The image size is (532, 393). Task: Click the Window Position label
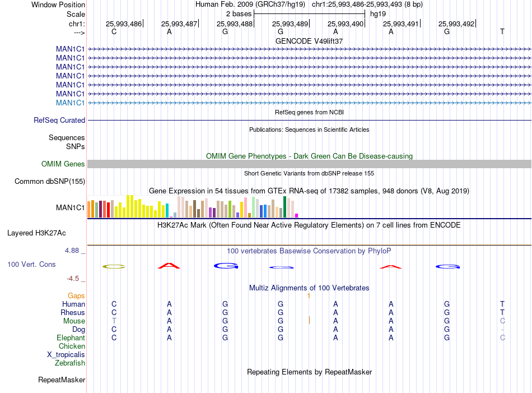coord(58,4)
